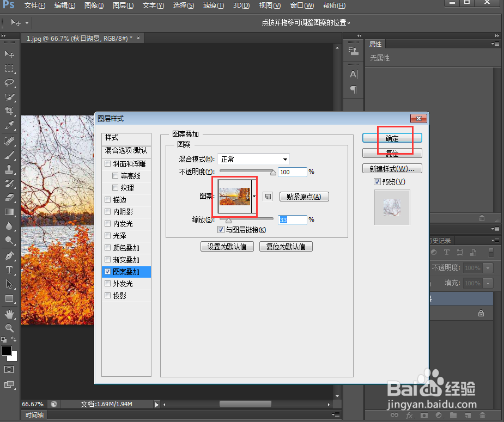Click the 确定 button
504x422 pixels.
[392, 138]
